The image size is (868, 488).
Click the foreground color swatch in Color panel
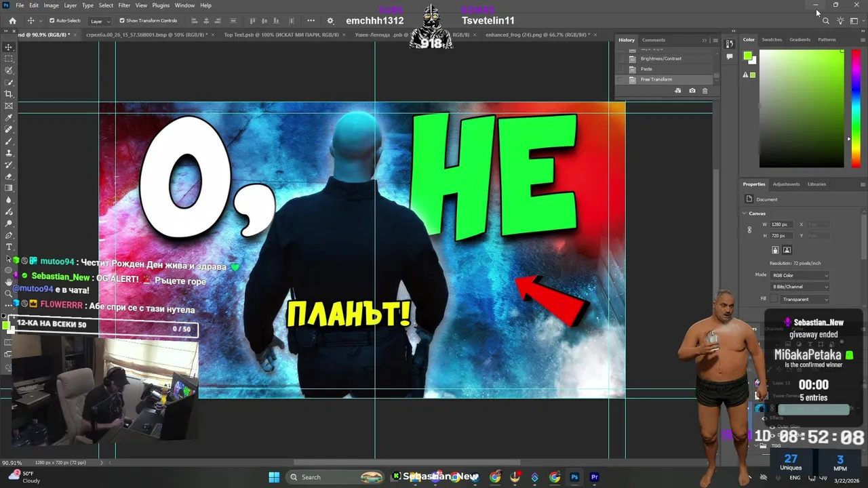pyautogui.click(x=747, y=56)
